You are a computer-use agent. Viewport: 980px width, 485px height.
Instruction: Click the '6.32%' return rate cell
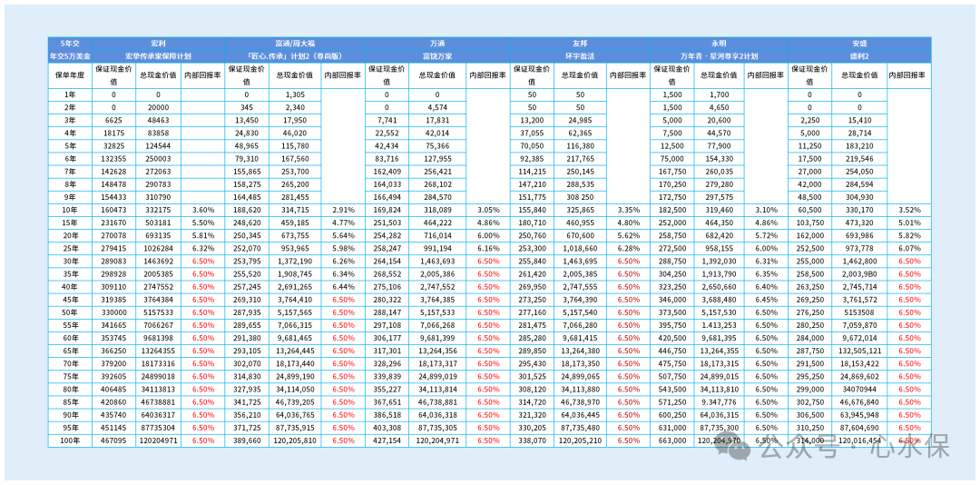(203, 249)
